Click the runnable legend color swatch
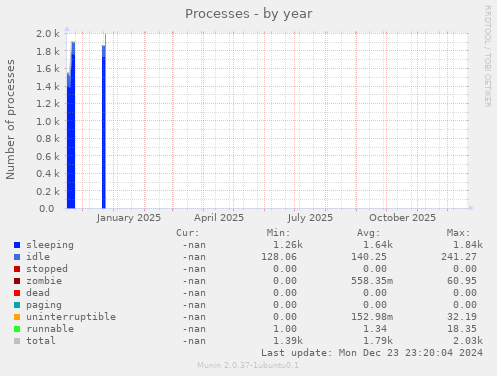 [x=17, y=329]
